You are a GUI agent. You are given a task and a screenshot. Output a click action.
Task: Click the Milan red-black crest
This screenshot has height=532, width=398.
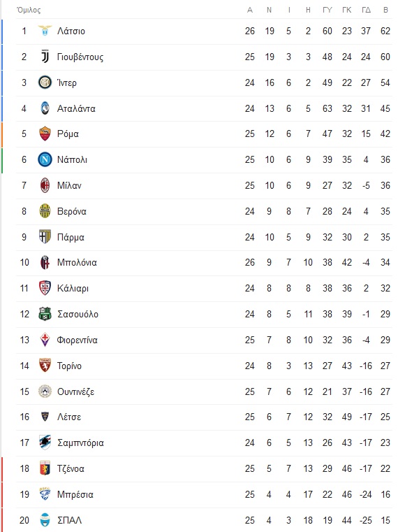point(45,185)
